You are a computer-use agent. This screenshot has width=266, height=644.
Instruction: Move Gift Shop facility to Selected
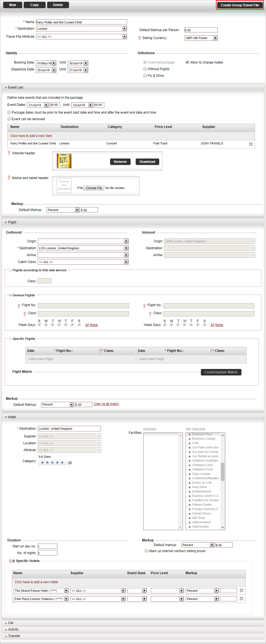(190, 518)
